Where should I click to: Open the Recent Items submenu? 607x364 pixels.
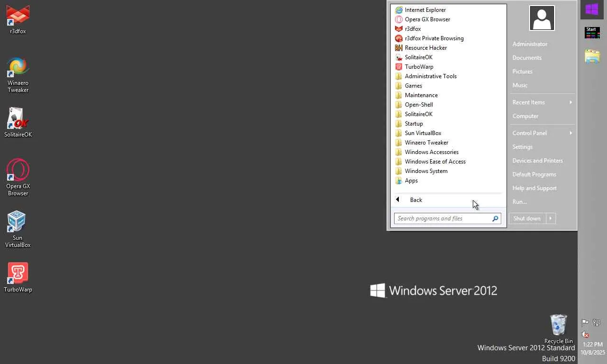[542, 102]
